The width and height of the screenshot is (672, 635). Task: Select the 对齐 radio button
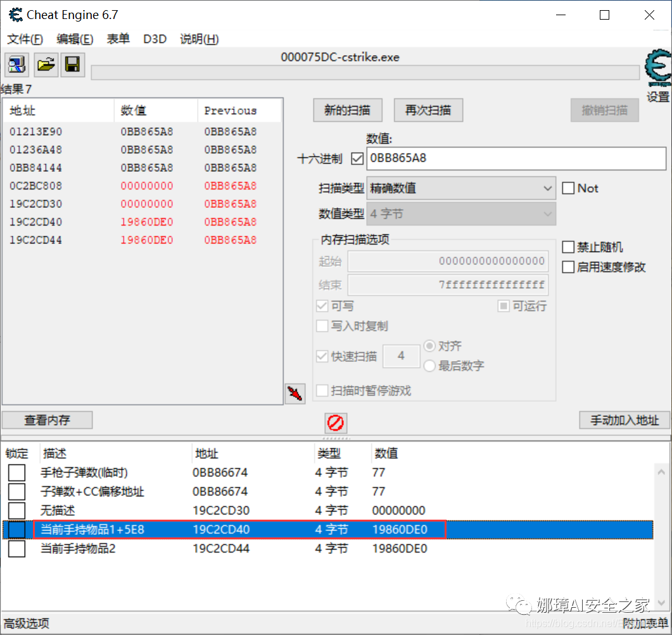tap(429, 345)
